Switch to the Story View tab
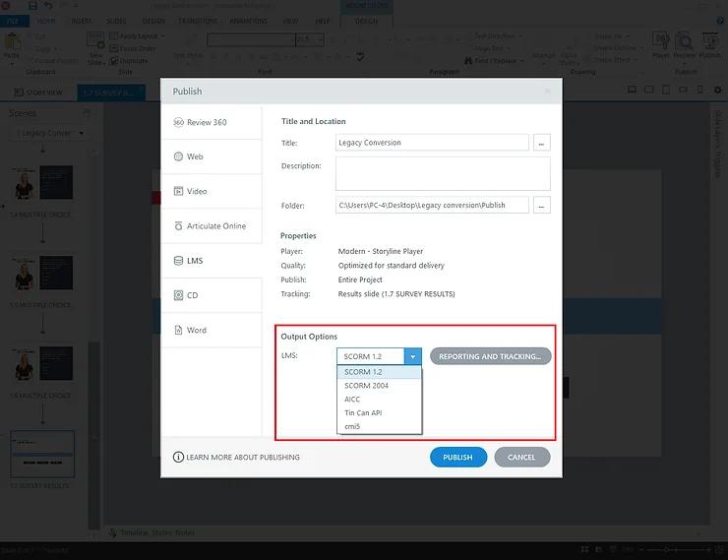 (x=38, y=93)
